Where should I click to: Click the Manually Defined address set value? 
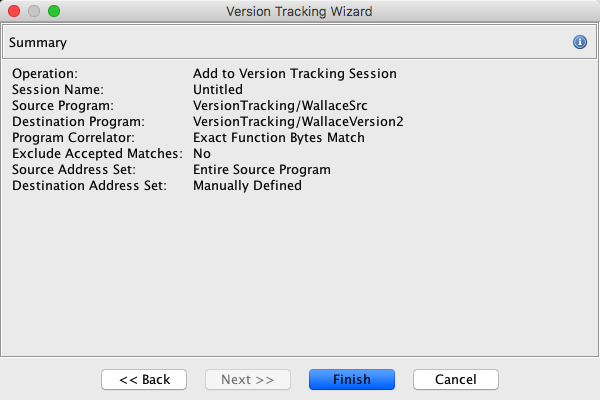(x=247, y=186)
